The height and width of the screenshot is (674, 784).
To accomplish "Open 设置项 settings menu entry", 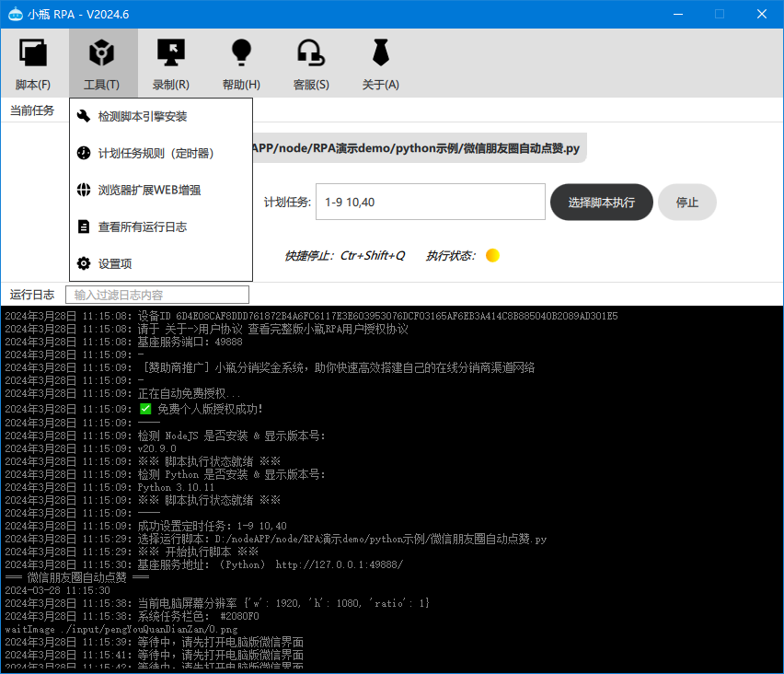I will 161,263.
